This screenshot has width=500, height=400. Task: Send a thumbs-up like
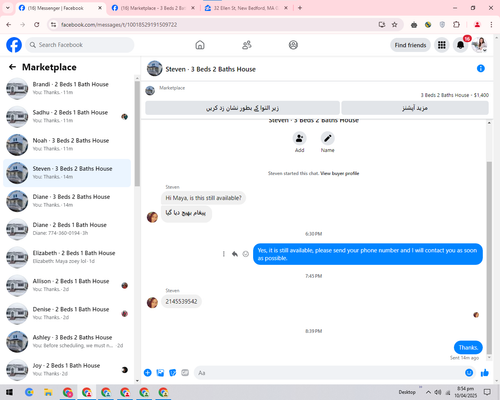coord(485,373)
